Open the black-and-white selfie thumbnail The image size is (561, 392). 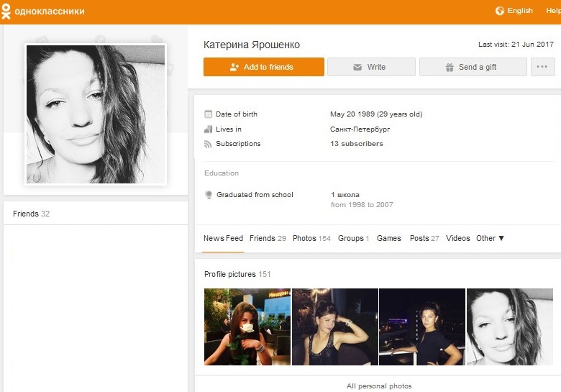(510, 327)
